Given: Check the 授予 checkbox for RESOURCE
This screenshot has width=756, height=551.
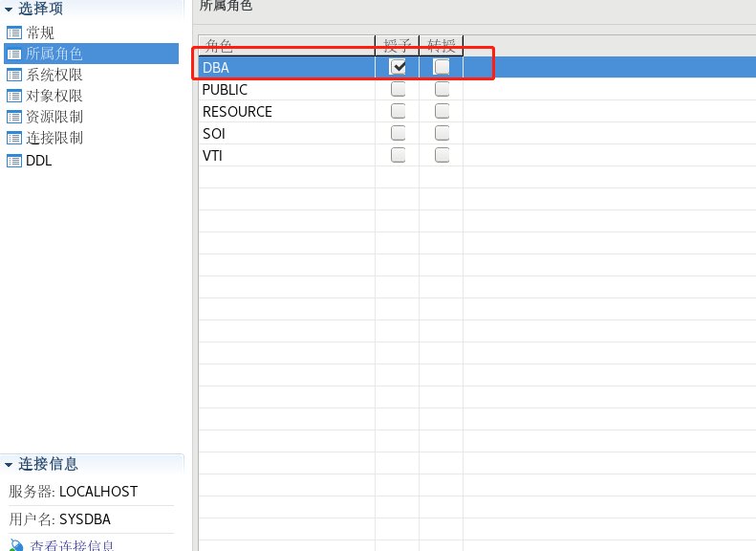Looking at the screenshot, I should [x=398, y=111].
